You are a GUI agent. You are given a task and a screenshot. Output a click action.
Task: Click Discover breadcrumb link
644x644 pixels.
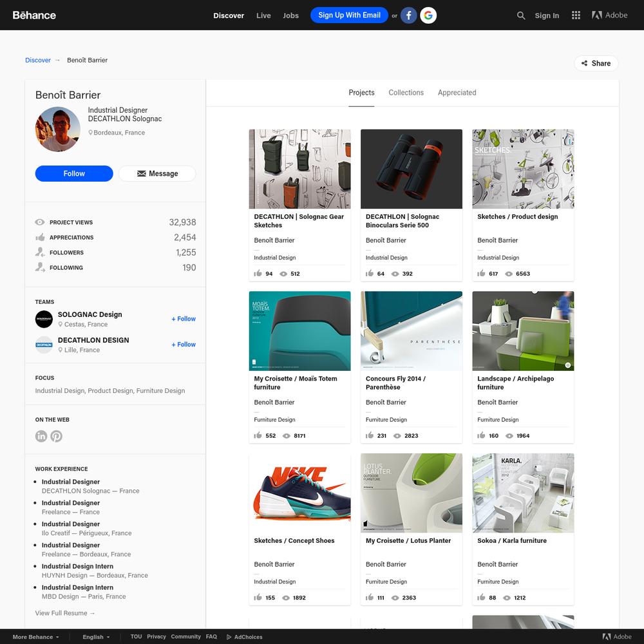[x=38, y=60]
